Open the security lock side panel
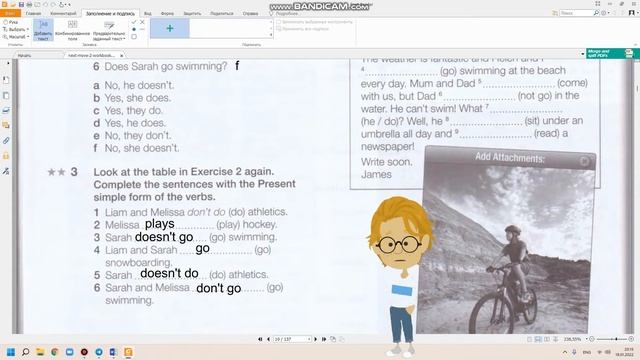The width and height of the screenshot is (640, 360). coord(6,156)
